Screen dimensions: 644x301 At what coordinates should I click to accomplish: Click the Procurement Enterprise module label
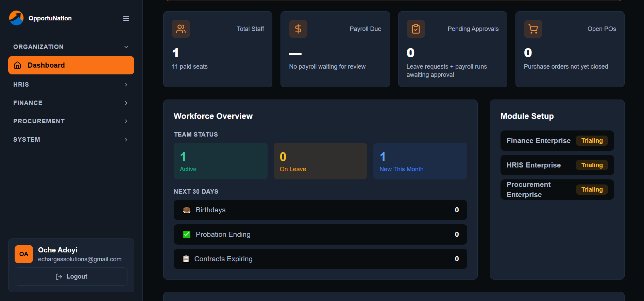[x=528, y=190]
